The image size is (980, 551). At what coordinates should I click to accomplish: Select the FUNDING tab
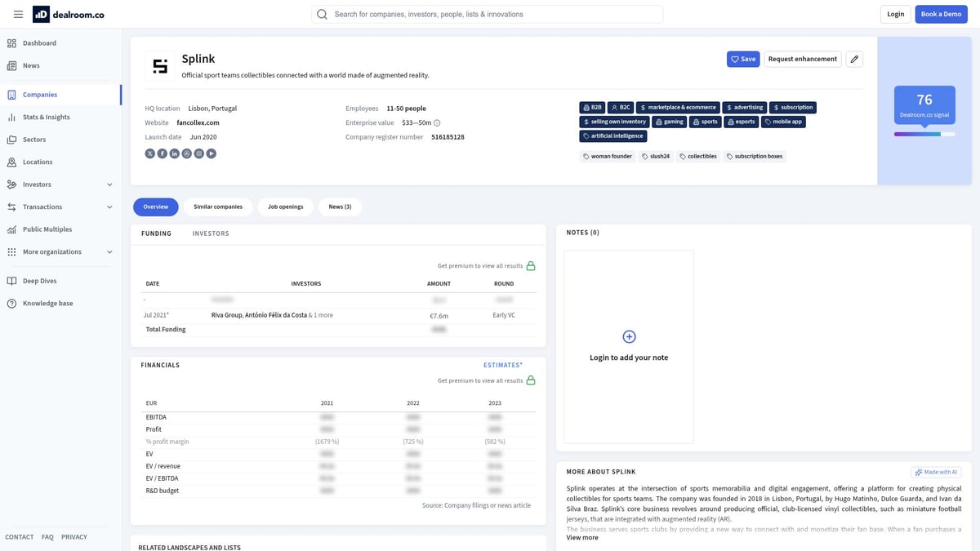(x=156, y=233)
